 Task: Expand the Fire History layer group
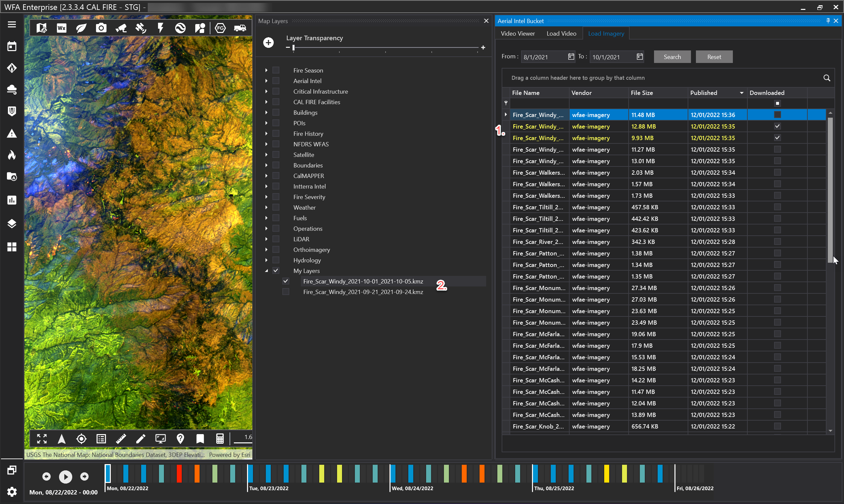coord(266,133)
